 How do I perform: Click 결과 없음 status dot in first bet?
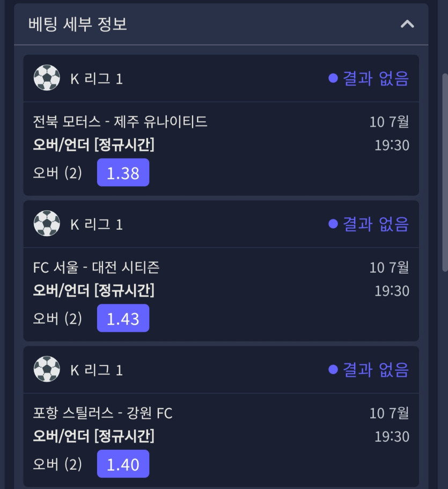(333, 78)
